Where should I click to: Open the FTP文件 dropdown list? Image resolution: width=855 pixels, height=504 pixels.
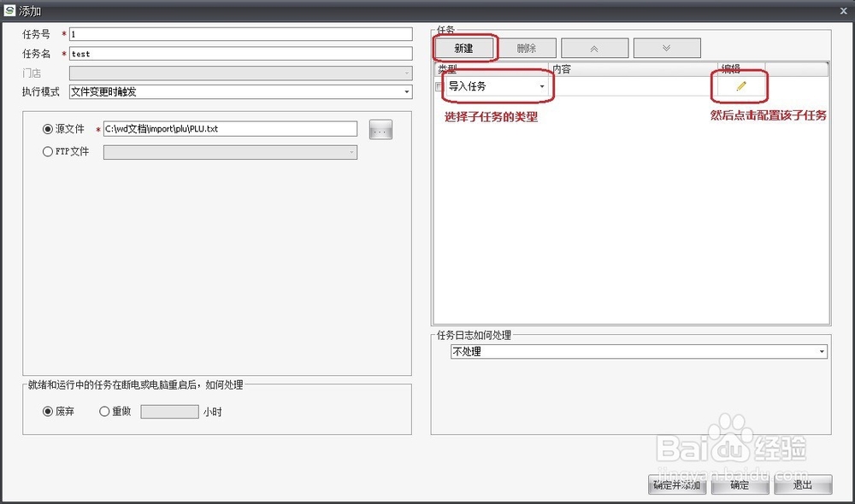tap(230, 153)
